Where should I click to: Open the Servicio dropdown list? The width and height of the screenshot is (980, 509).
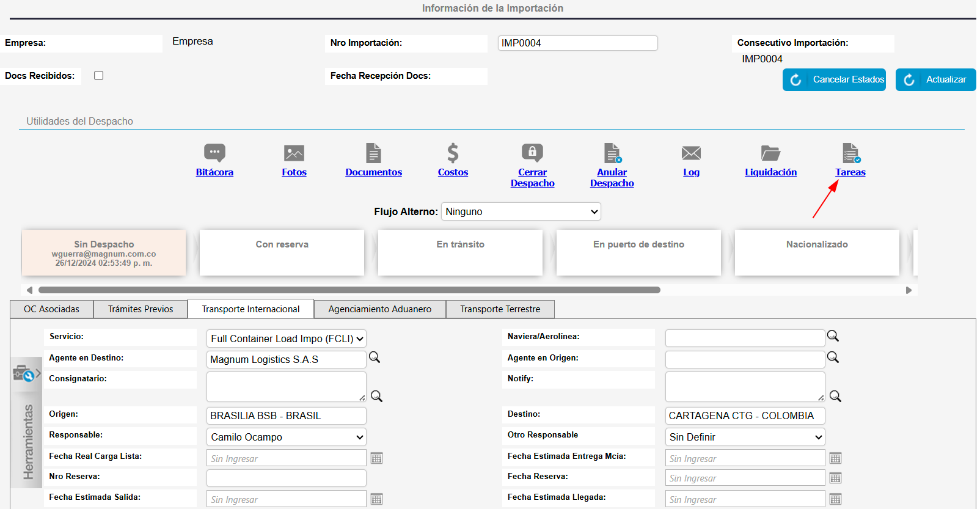tap(287, 339)
